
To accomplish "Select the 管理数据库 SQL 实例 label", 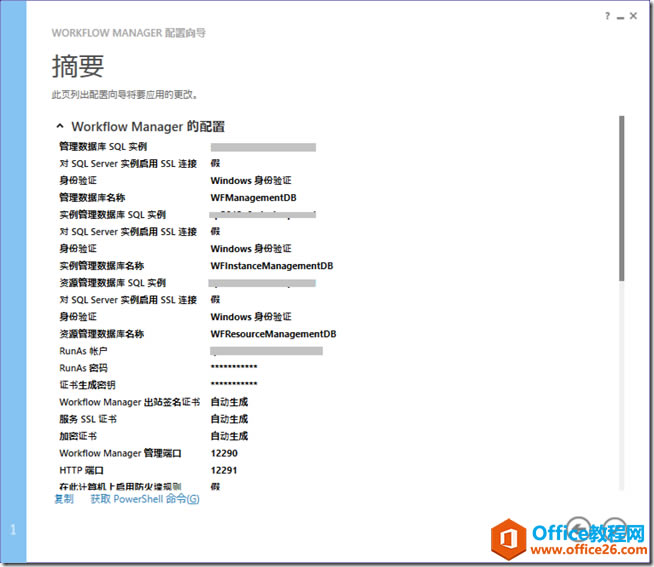I will tap(103, 146).
